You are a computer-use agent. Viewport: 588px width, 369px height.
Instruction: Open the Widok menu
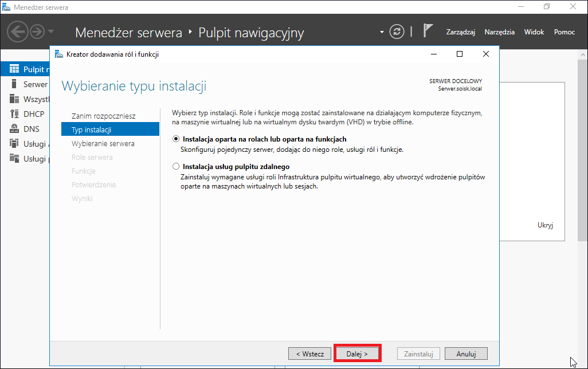[x=534, y=32]
